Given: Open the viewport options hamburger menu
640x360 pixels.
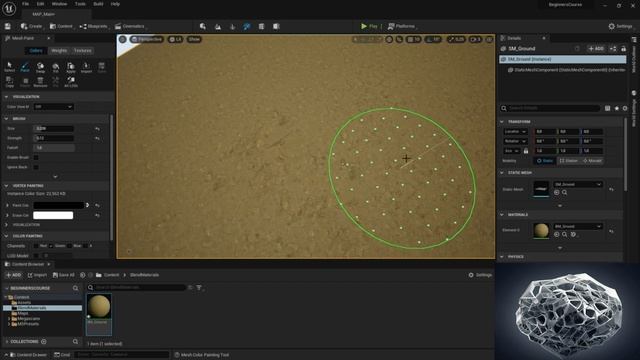Looking at the screenshot, I should coord(122,39).
